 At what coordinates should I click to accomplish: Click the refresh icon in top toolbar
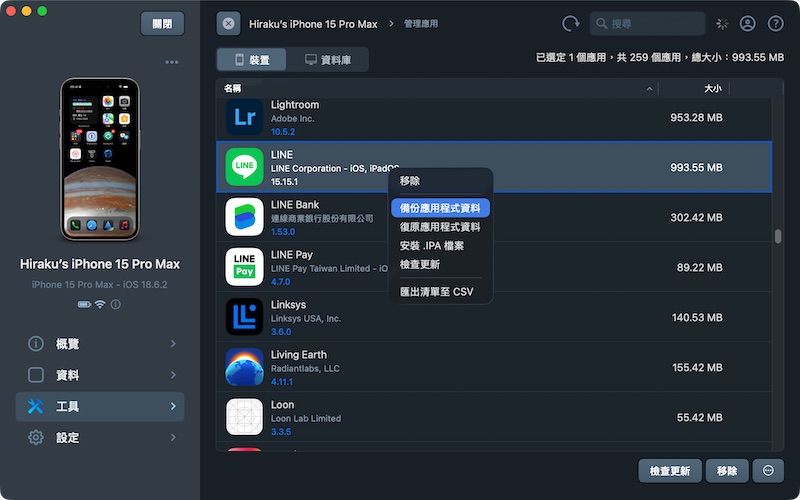(570, 23)
